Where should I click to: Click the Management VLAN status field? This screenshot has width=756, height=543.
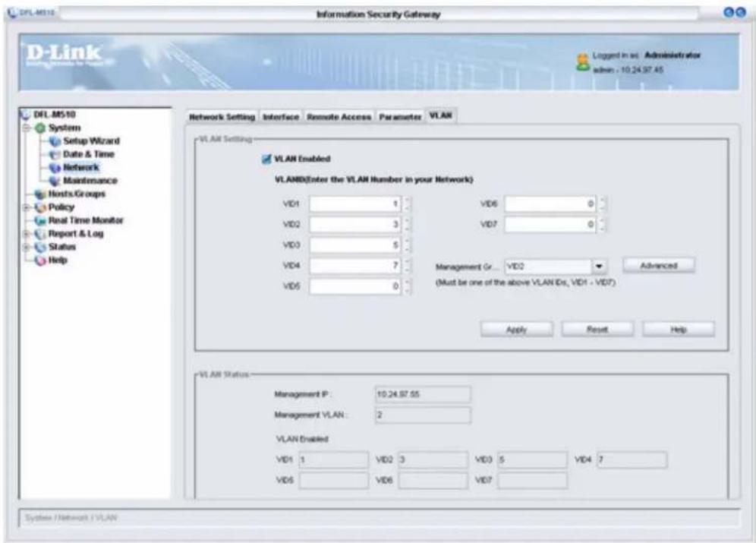coord(423,415)
